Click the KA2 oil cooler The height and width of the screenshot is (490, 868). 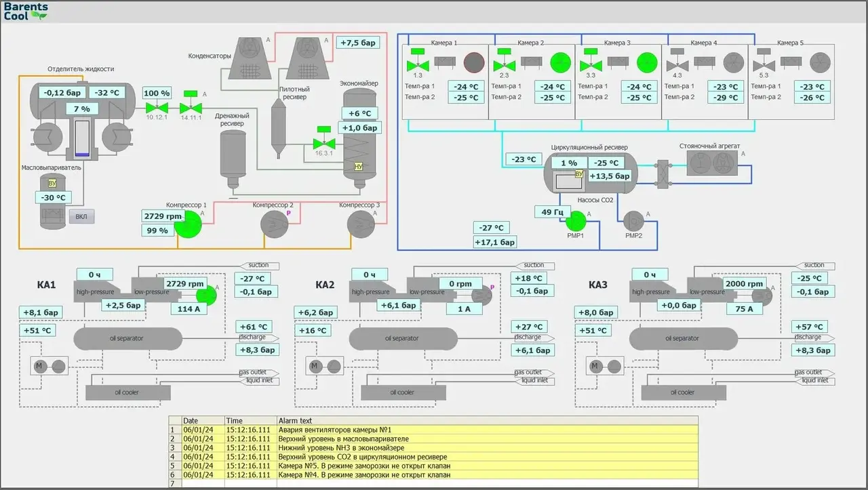pyautogui.click(x=402, y=392)
